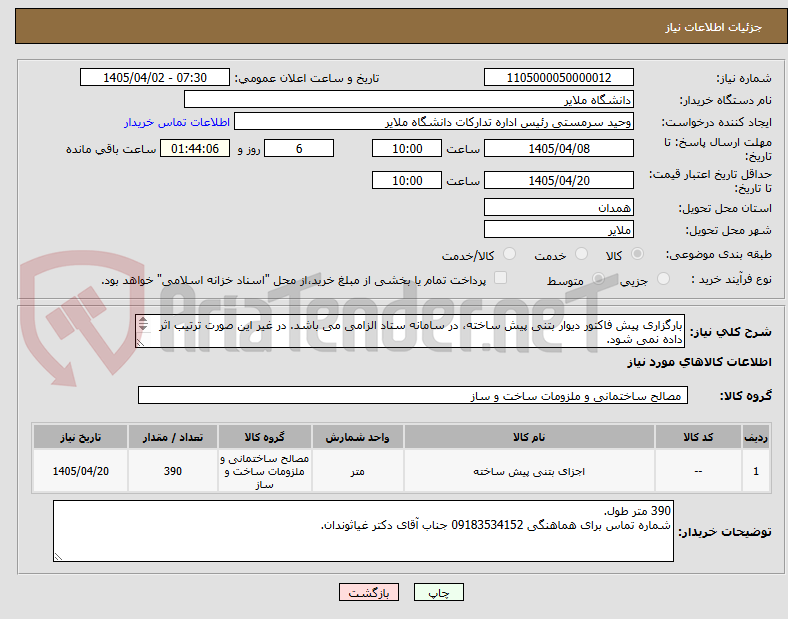Click the remaining time 01:44:06 field
The image size is (788, 619).
(x=195, y=148)
